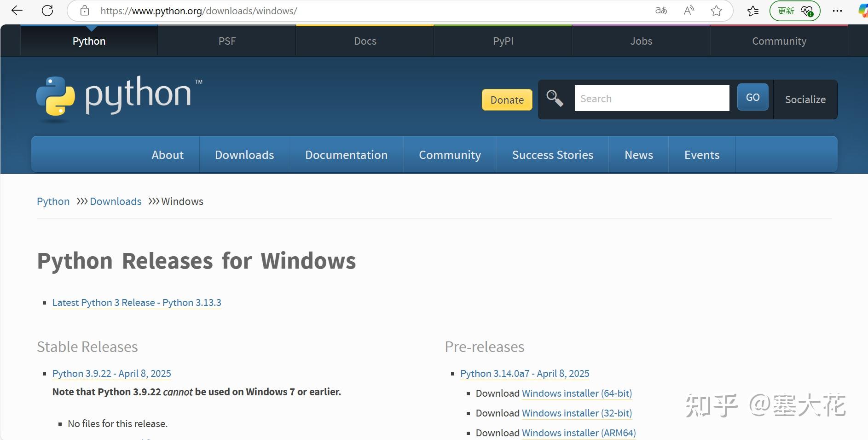Click Windows installer (64-bit) download link
This screenshot has width=868, height=440.
(577, 393)
